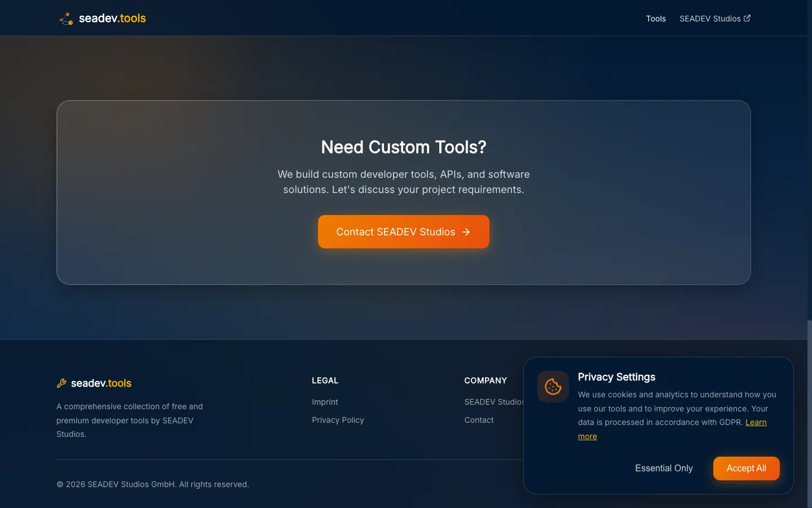View the Privacy Policy
Screen dimensions: 812x508
[338, 420]
